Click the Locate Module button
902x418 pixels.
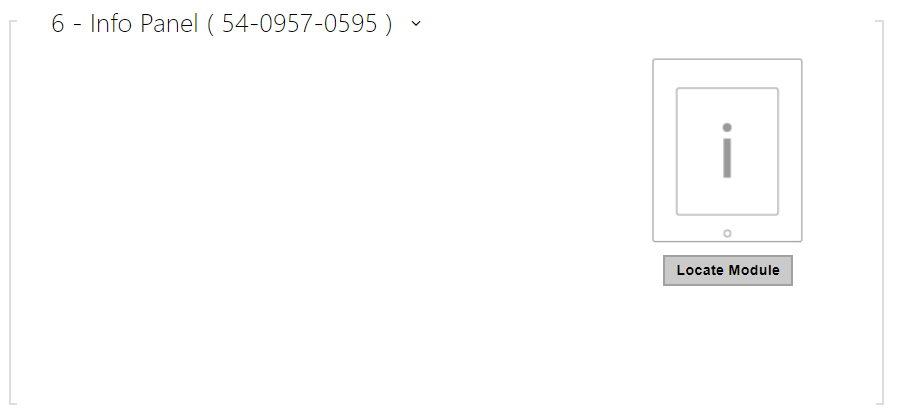(x=728, y=270)
